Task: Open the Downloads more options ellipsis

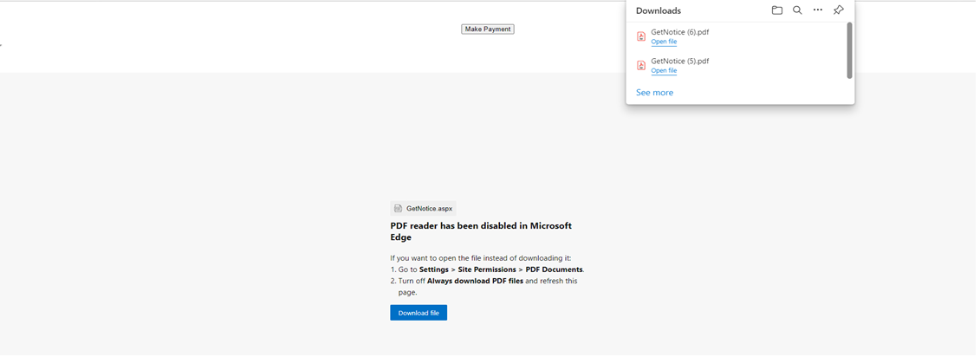Action: 817,10
